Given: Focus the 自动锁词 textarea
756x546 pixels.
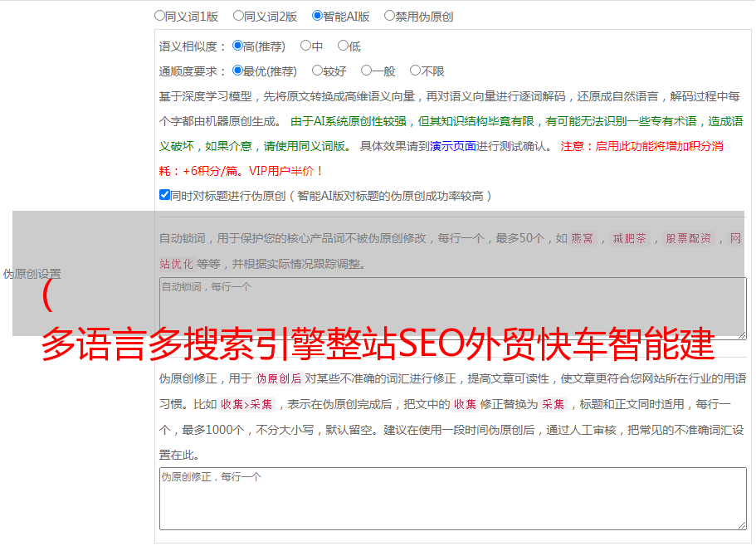Looking at the screenshot, I should [453, 309].
